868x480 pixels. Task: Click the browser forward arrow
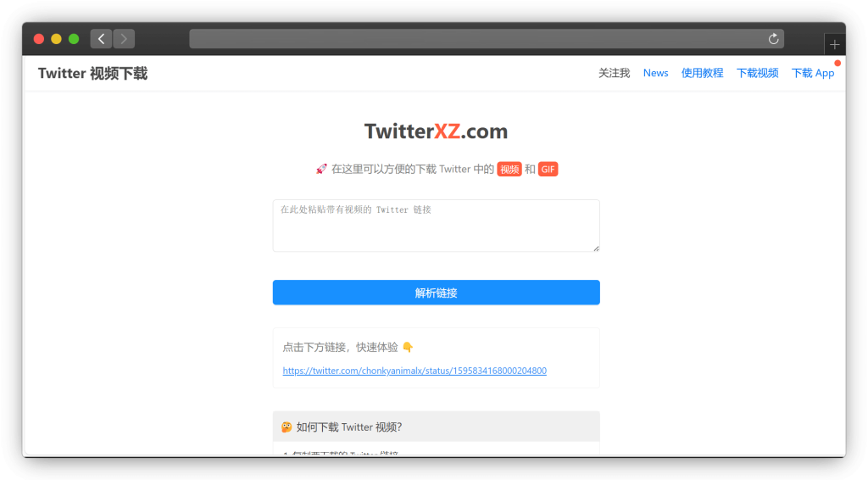(x=124, y=39)
